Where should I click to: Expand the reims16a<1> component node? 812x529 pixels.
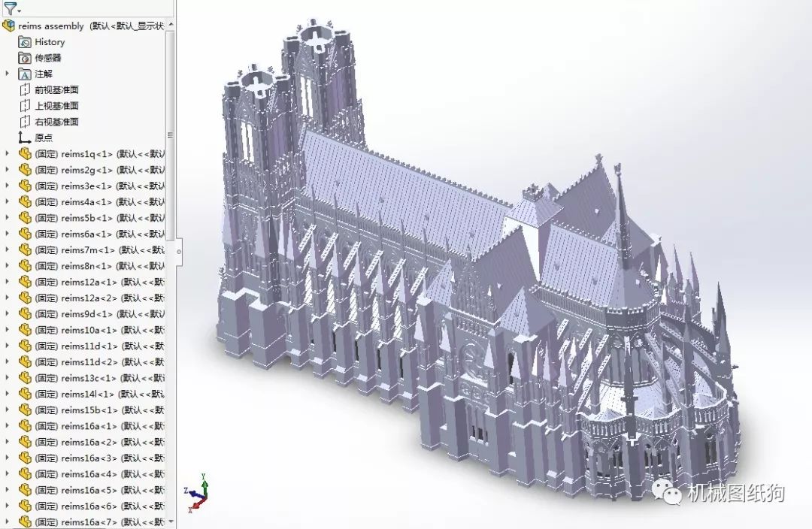tap(8, 426)
